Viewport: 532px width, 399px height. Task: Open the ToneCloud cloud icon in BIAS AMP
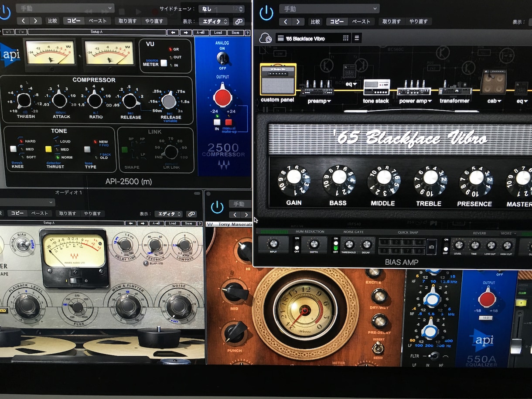(x=266, y=38)
